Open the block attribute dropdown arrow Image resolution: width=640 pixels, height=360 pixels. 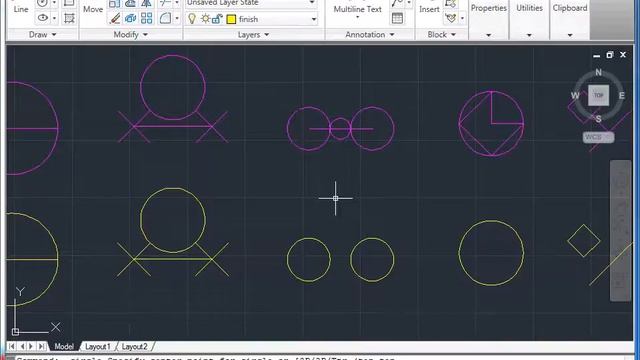[462, 18]
